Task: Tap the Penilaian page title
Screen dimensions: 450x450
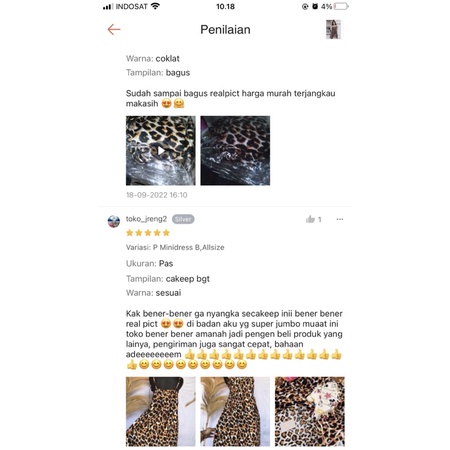Action: click(x=225, y=30)
